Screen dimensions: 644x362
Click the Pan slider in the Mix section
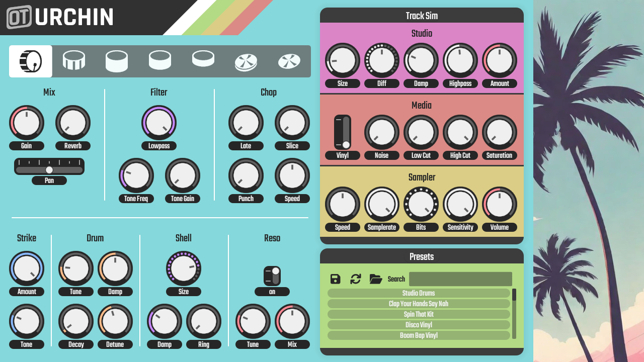tap(49, 169)
